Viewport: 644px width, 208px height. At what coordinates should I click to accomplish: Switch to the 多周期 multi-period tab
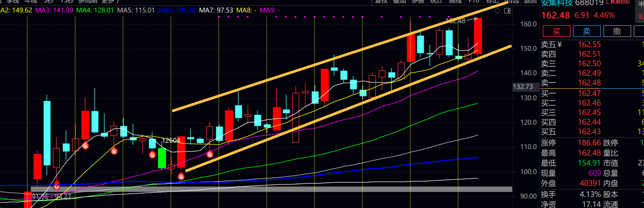pos(88,1)
